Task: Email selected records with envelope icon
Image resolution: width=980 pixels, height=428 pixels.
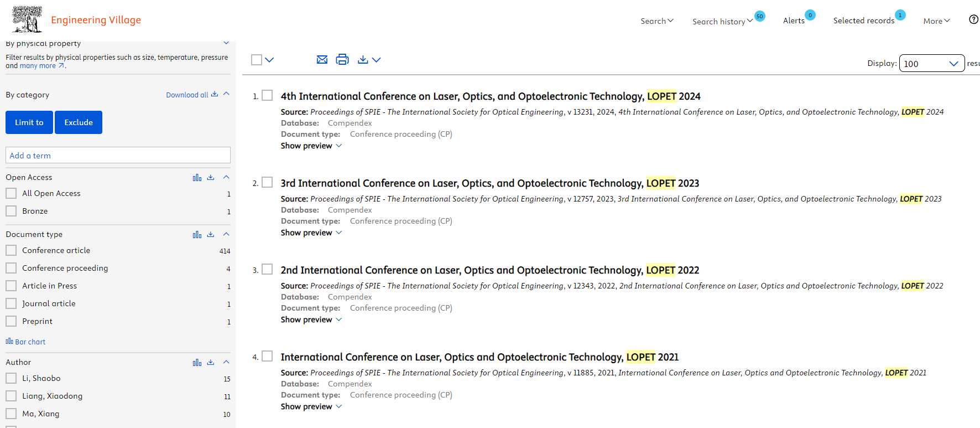Action: coord(322,59)
